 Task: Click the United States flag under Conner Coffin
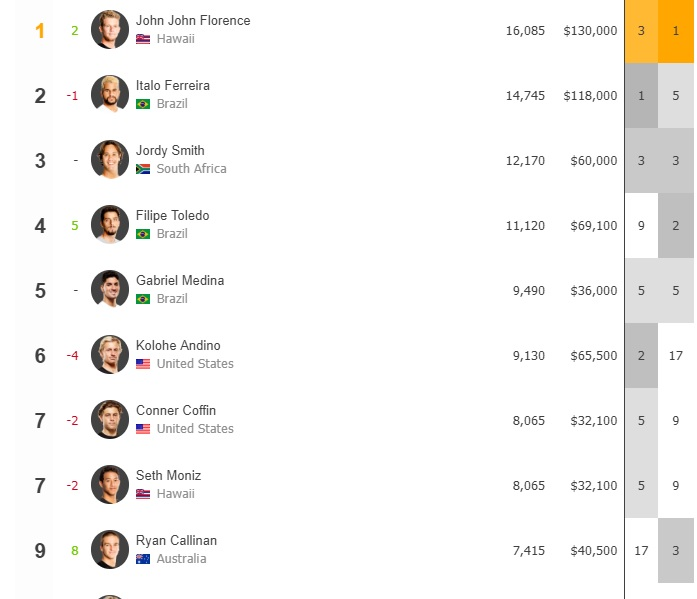(x=143, y=429)
